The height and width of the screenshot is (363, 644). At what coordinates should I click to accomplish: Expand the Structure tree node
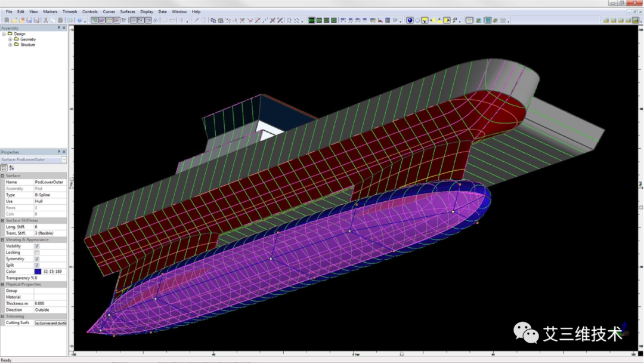pyautogui.click(x=10, y=45)
